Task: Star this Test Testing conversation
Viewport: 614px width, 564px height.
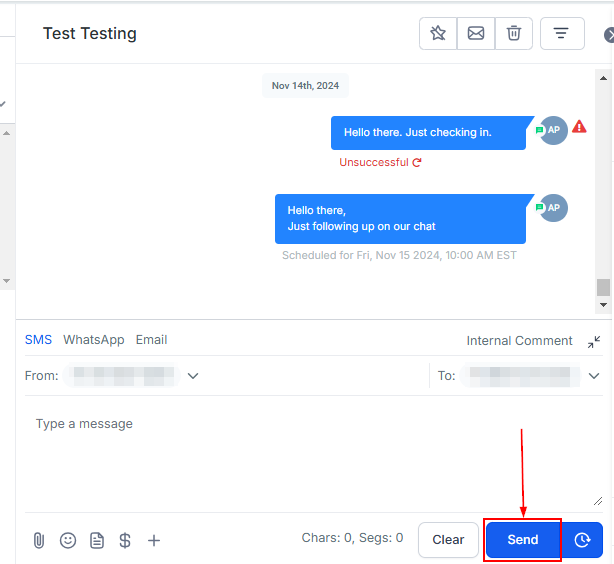Action: pos(438,33)
